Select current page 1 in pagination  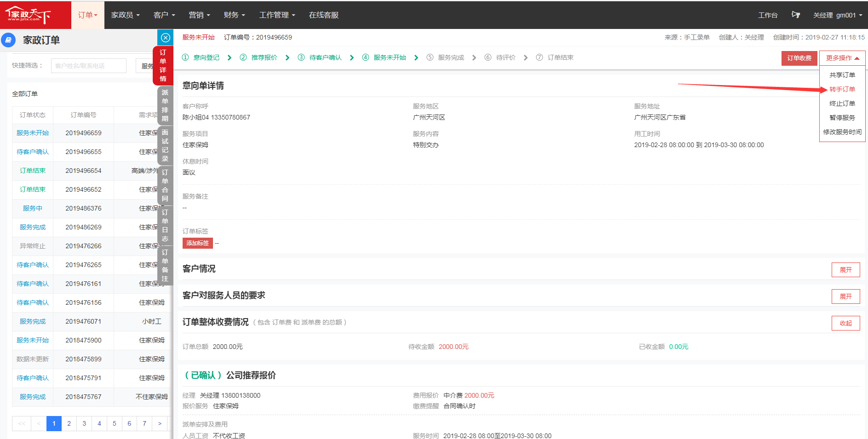coord(54,423)
